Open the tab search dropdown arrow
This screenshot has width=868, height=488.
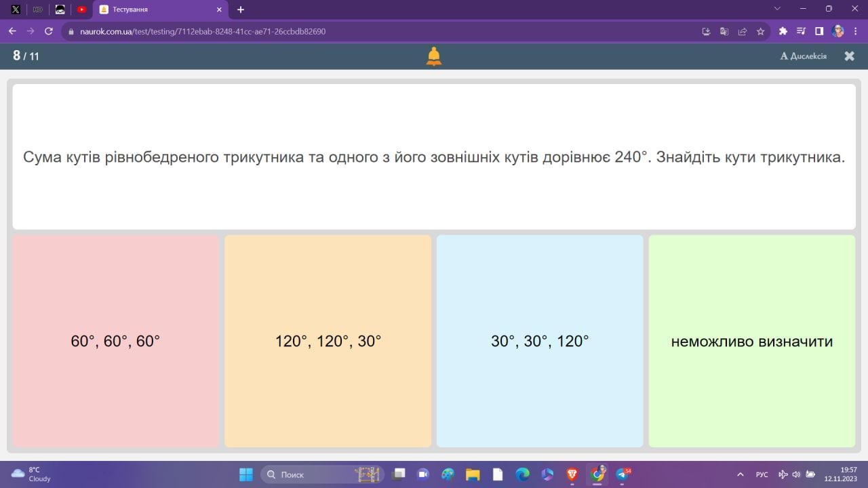(777, 9)
